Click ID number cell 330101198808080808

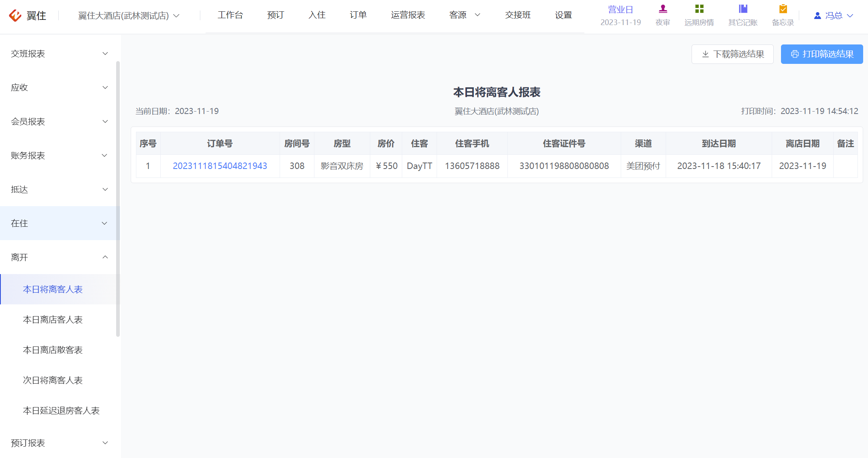[564, 166]
